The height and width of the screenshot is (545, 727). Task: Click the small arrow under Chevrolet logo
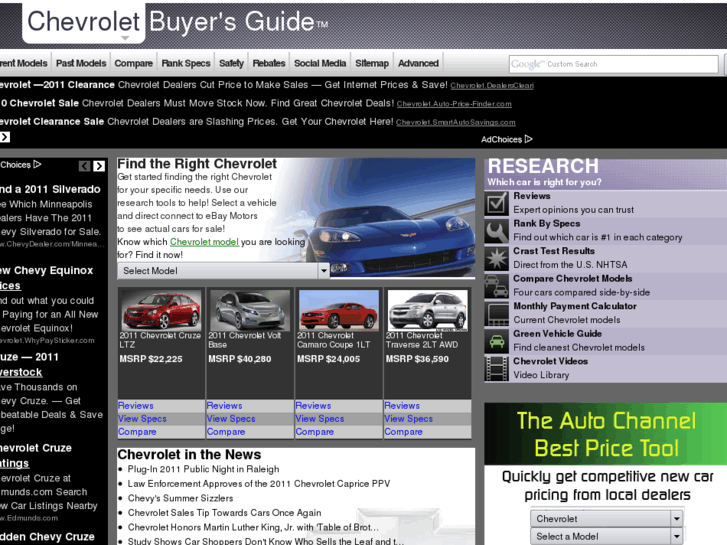point(125,38)
